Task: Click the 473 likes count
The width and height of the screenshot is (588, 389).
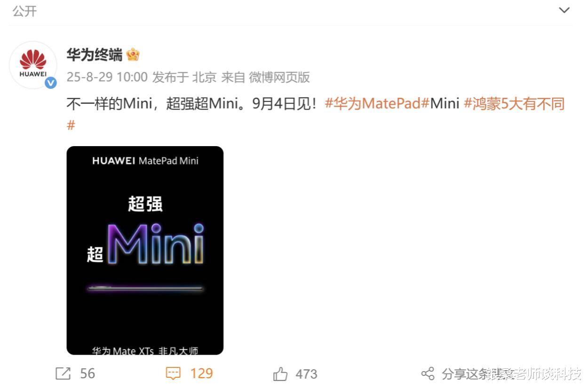Action: (306, 374)
